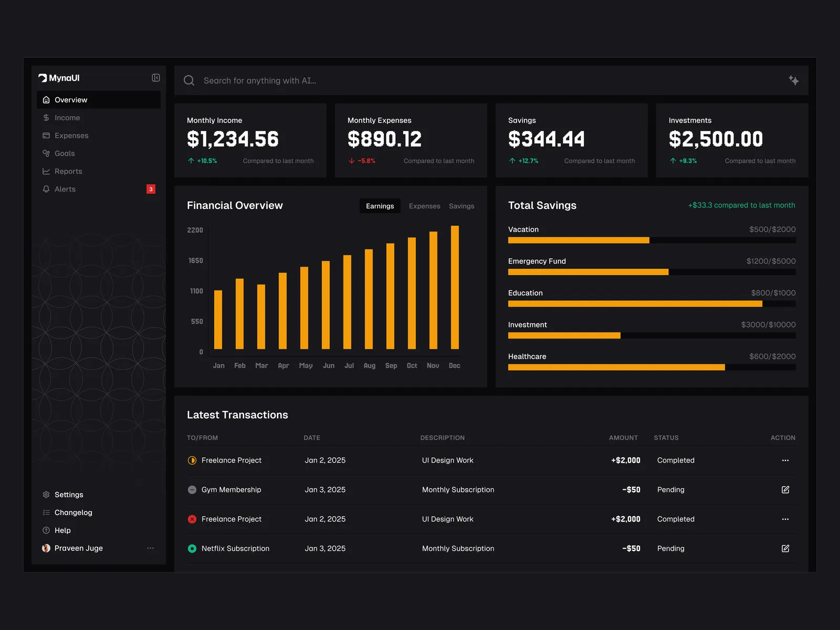Switch chart to the Savings tab

tap(461, 206)
